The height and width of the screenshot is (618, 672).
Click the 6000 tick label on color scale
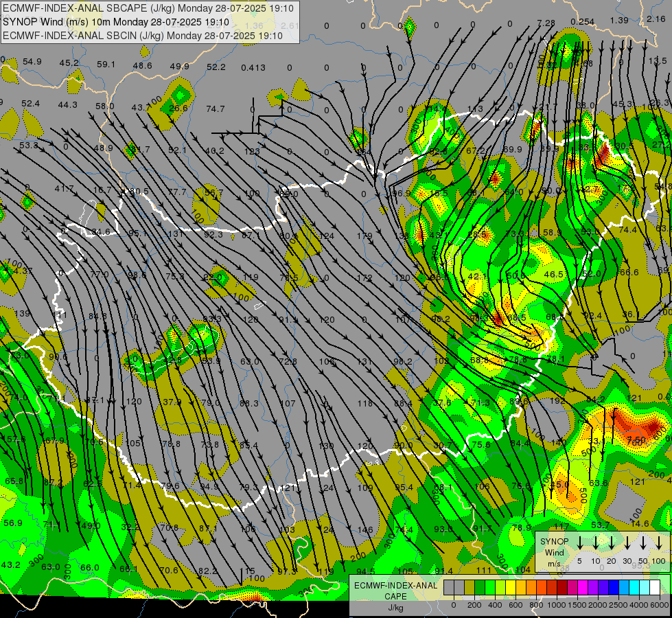pos(660,605)
